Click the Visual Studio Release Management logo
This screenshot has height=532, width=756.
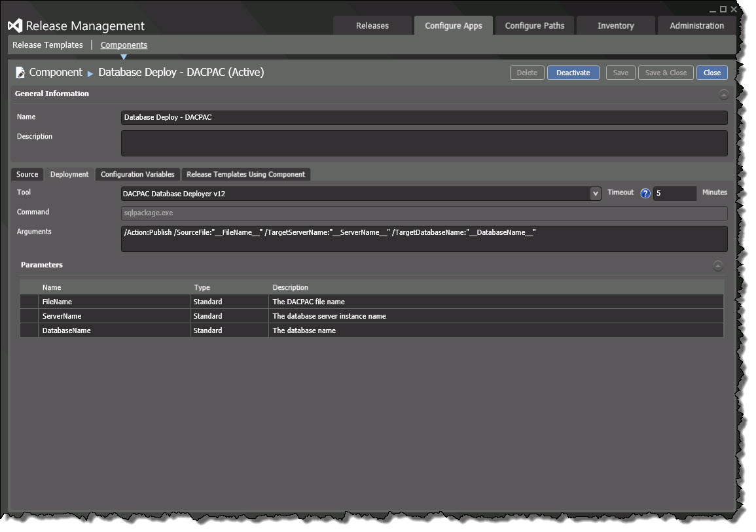(x=16, y=26)
